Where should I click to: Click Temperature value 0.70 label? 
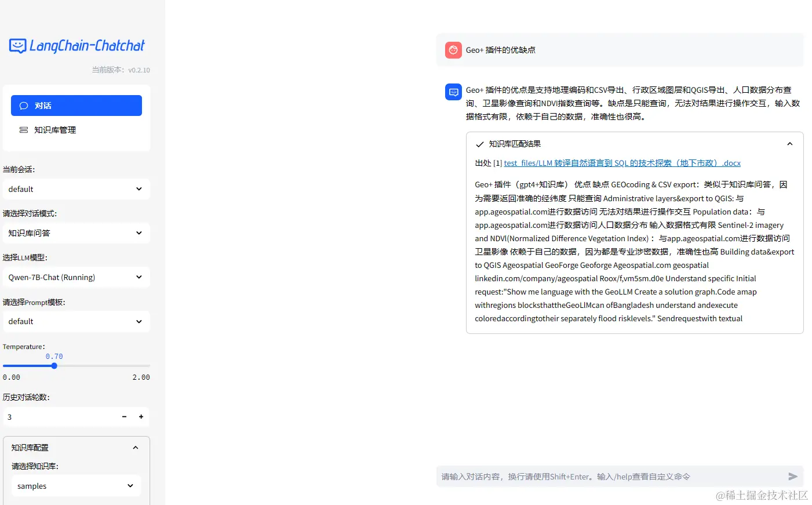[x=54, y=357]
